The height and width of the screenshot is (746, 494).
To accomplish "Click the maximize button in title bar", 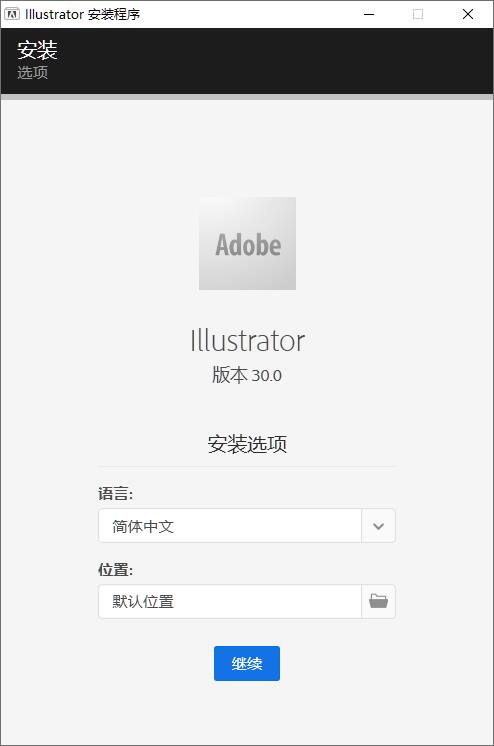I will click(x=418, y=14).
